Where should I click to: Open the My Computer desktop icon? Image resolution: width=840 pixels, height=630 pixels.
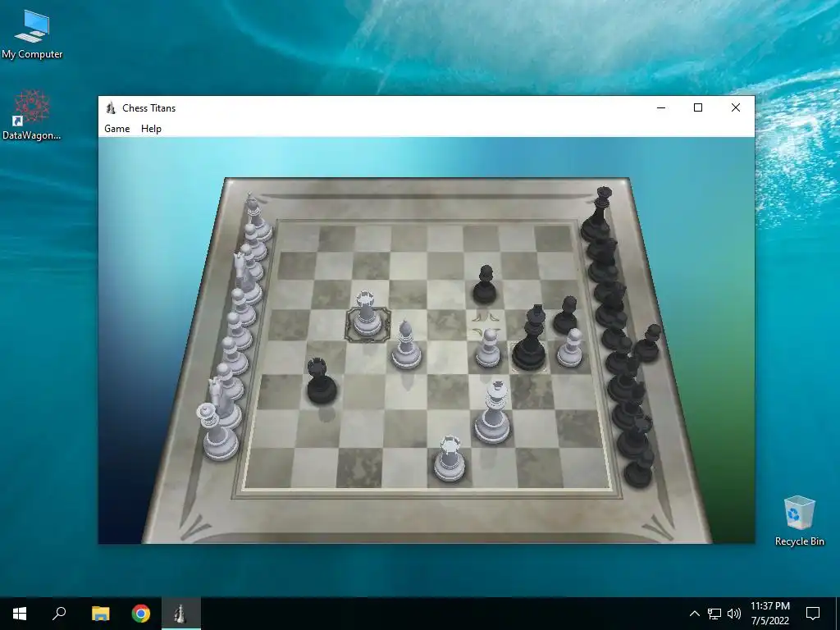(x=32, y=34)
